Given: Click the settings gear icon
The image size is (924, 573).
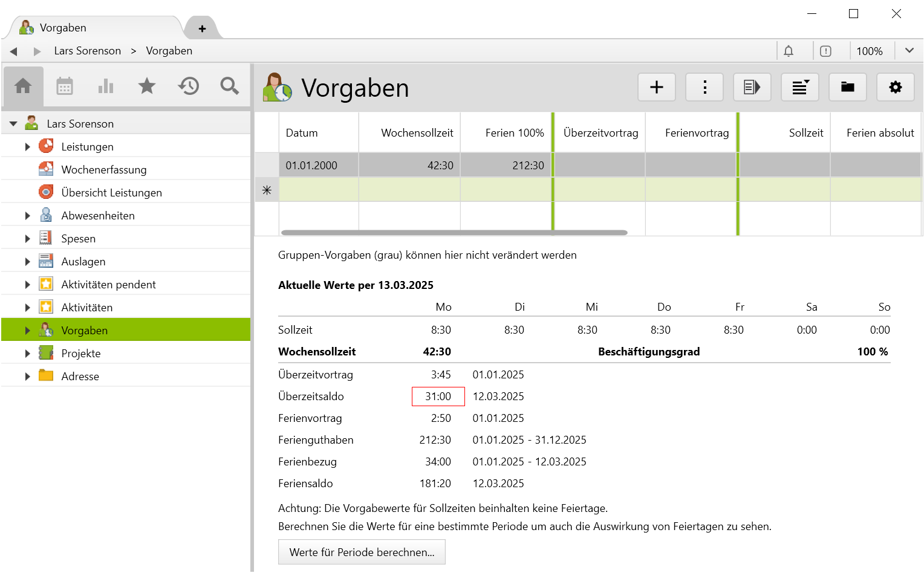Looking at the screenshot, I should pyautogui.click(x=895, y=88).
